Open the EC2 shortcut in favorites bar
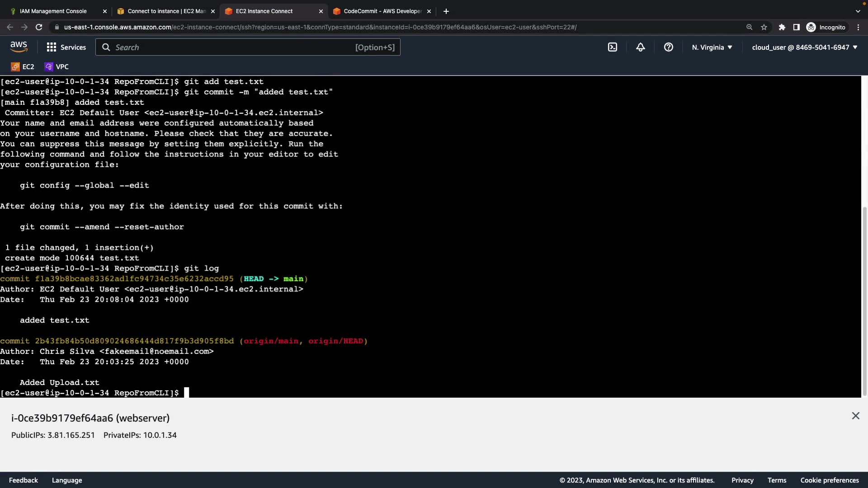The width and height of the screenshot is (868, 488). [23, 66]
